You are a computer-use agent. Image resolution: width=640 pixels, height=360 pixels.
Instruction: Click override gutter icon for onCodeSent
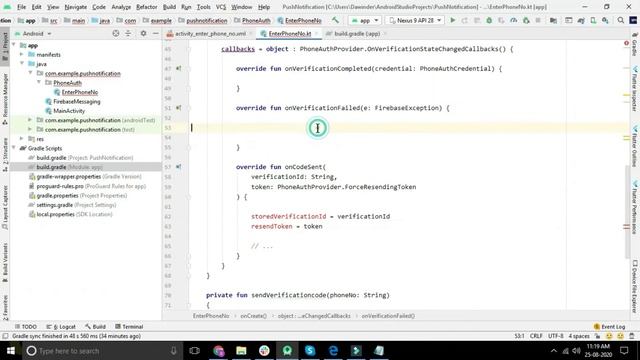pyautogui.click(x=178, y=167)
